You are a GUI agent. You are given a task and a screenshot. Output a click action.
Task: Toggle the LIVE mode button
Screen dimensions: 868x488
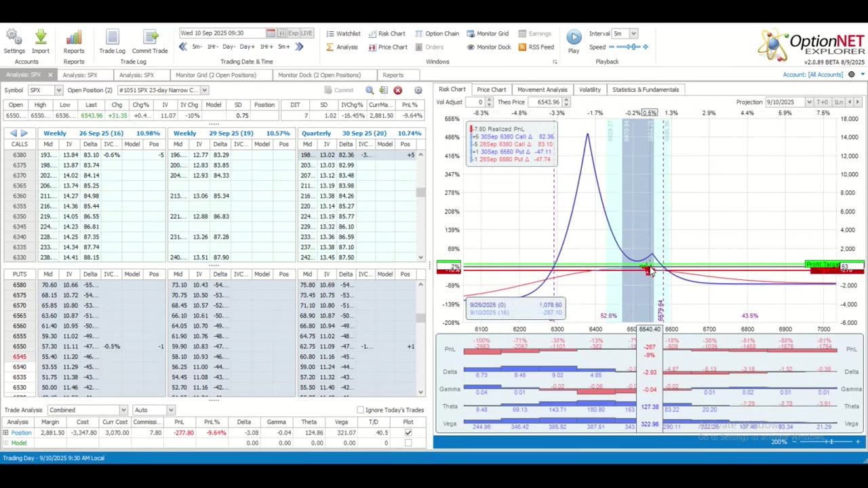coord(307,33)
